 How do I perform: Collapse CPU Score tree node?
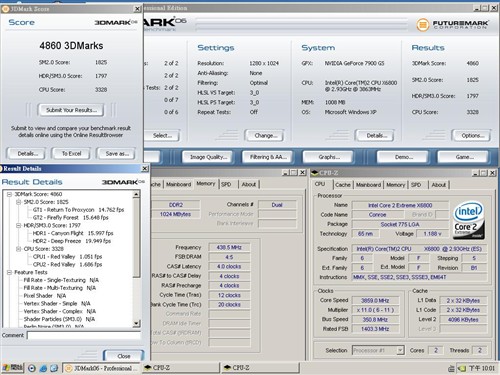pyautogui.click(x=19, y=249)
